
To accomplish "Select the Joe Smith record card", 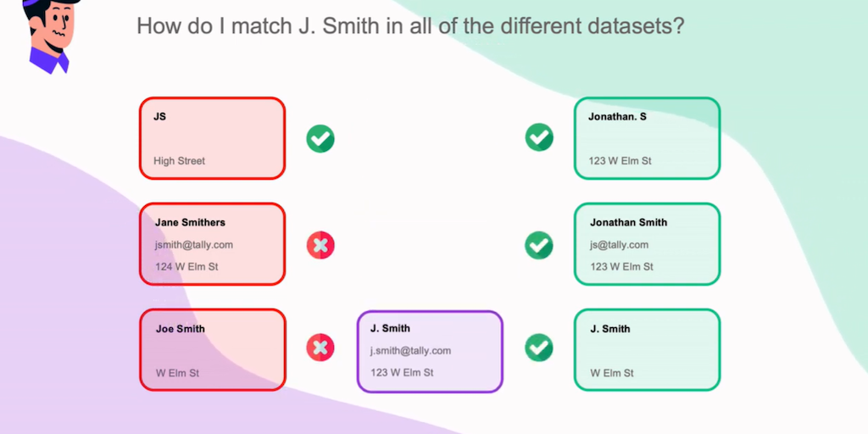I will (x=212, y=350).
